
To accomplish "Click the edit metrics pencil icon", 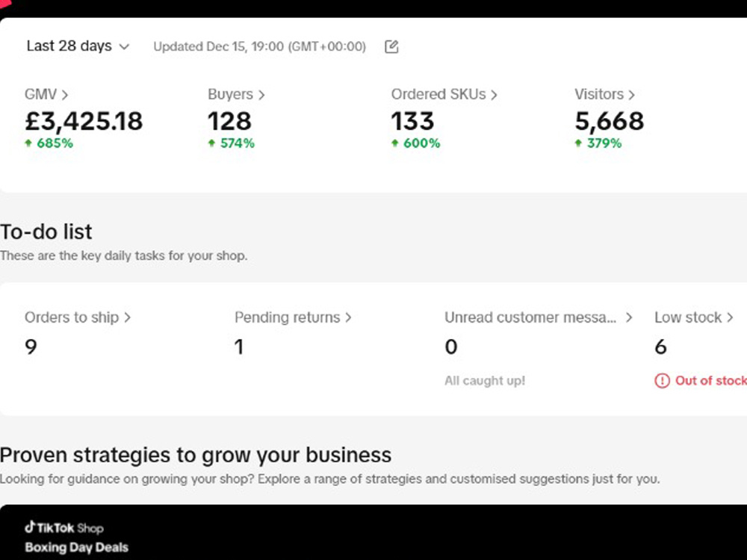I will click(391, 46).
